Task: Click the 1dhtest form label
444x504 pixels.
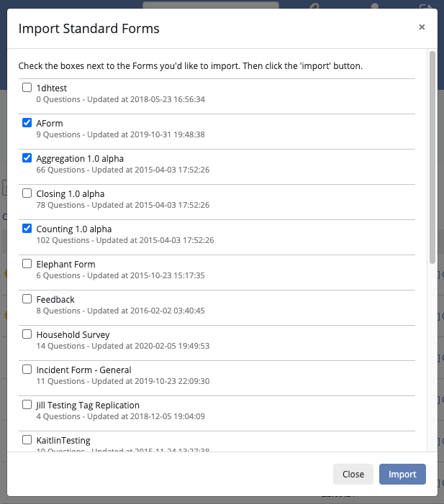Action: point(52,88)
